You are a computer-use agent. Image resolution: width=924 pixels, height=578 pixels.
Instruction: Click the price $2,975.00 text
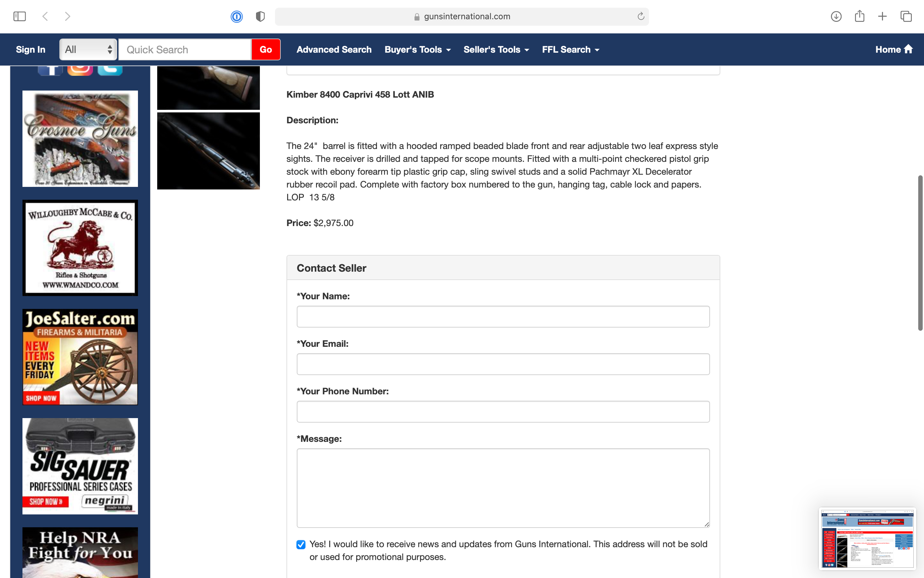333,223
